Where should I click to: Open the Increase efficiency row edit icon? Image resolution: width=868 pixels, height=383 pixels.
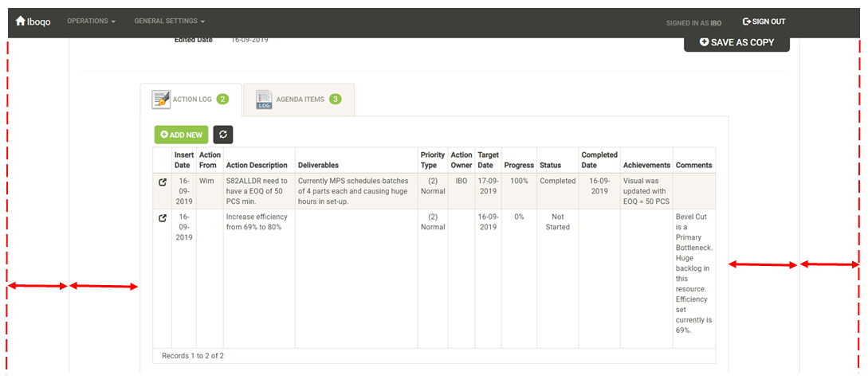(162, 217)
